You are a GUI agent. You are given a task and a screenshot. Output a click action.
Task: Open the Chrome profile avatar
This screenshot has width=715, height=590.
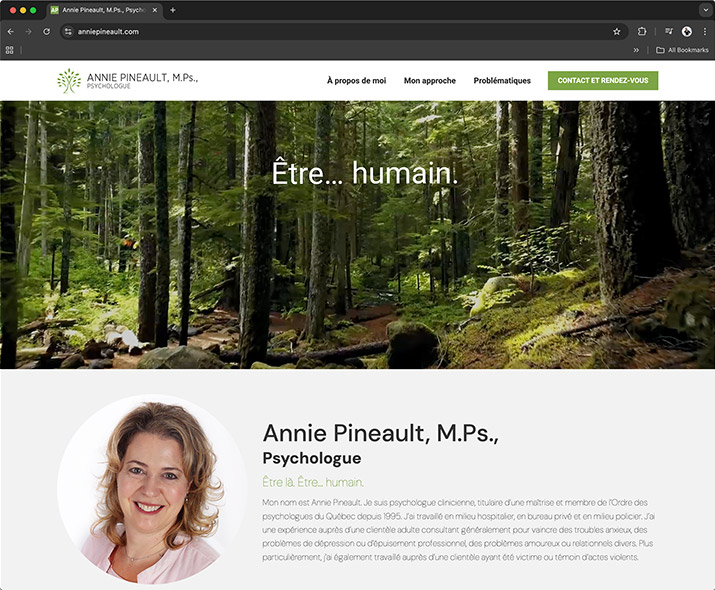[687, 31]
